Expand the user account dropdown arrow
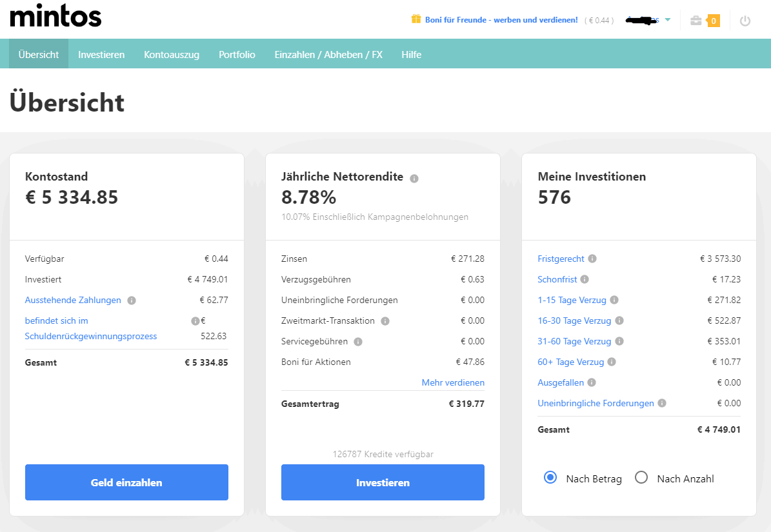The height and width of the screenshot is (532, 771). (668, 20)
